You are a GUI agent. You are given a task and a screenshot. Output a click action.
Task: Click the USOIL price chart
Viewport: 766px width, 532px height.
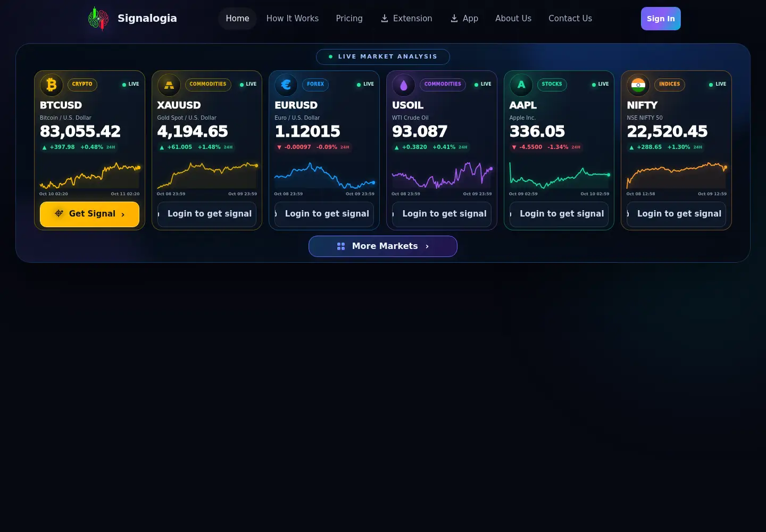coord(442,176)
